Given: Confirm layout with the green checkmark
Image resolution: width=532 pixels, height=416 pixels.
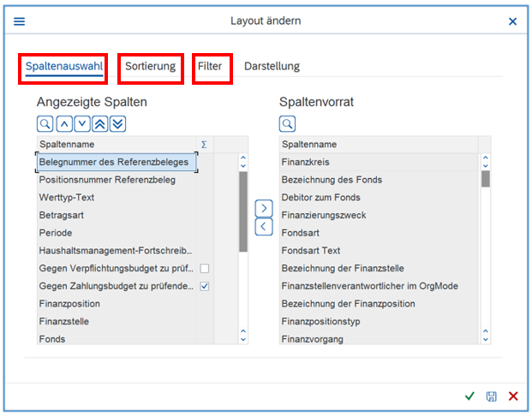Looking at the screenshot, I should [469, 396].
